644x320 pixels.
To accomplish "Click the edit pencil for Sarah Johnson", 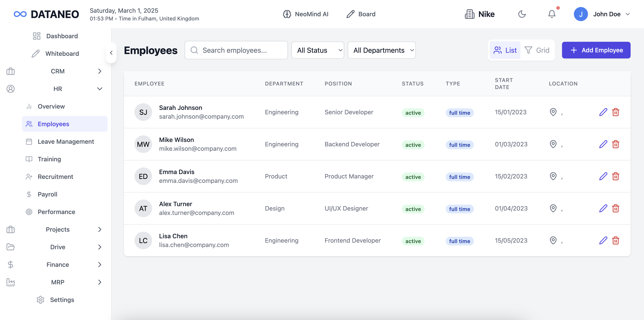I will click(603, 112).
